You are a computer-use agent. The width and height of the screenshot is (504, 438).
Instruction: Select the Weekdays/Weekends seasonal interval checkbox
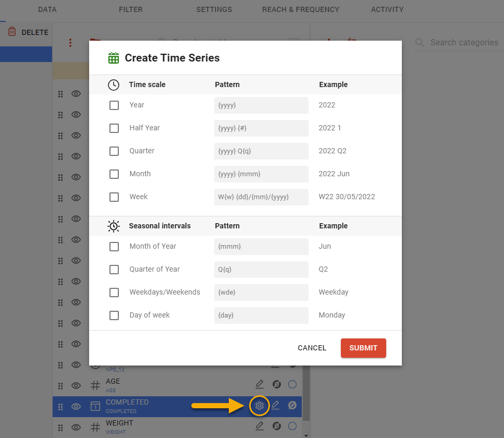[x=114, y=293]
